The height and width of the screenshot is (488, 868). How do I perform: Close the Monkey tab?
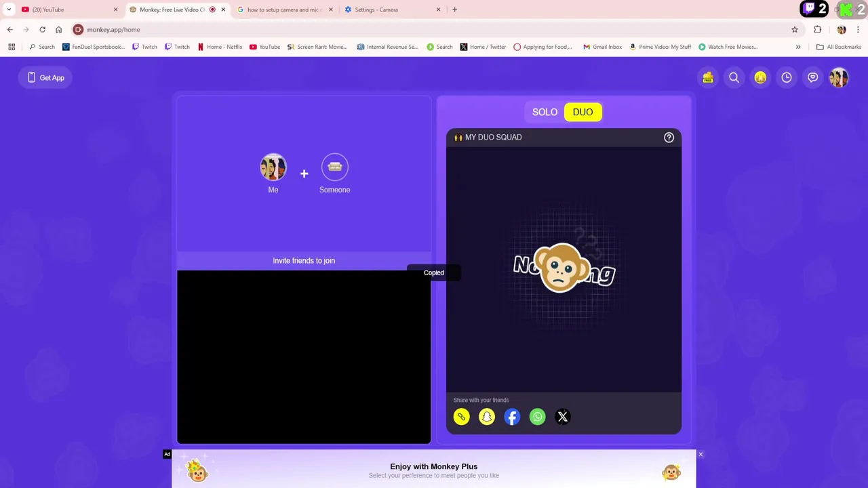pyautogui.click(x=223, y=9)
